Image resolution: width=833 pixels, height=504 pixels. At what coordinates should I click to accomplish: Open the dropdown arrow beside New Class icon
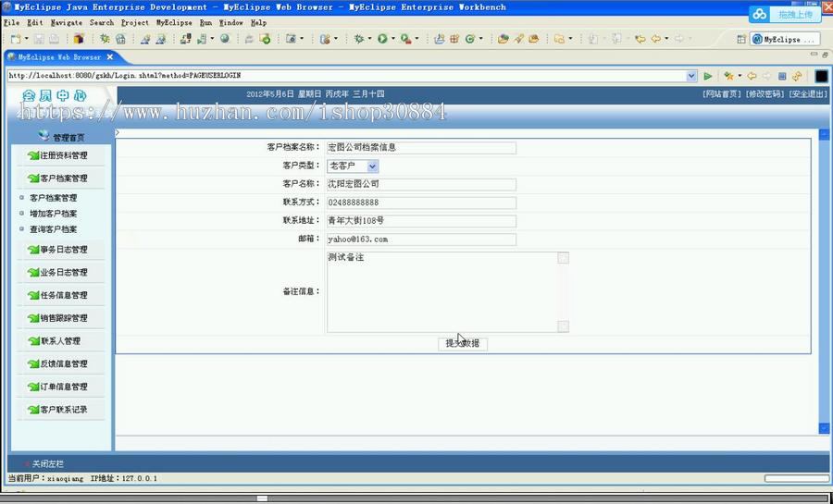(x=480, y=39)
